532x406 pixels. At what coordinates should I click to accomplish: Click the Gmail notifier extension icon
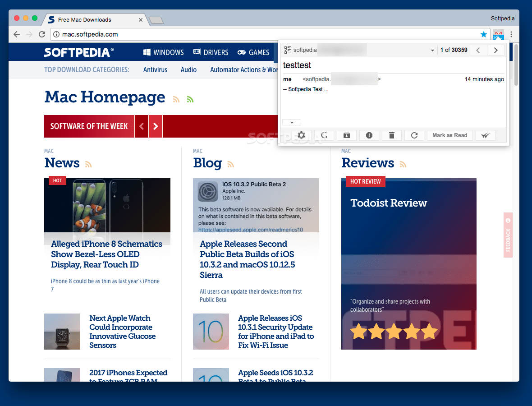coord(498,34)
